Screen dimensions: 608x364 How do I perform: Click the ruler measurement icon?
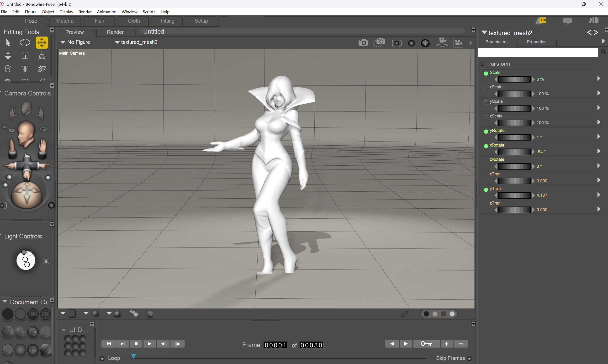[404, 314]
